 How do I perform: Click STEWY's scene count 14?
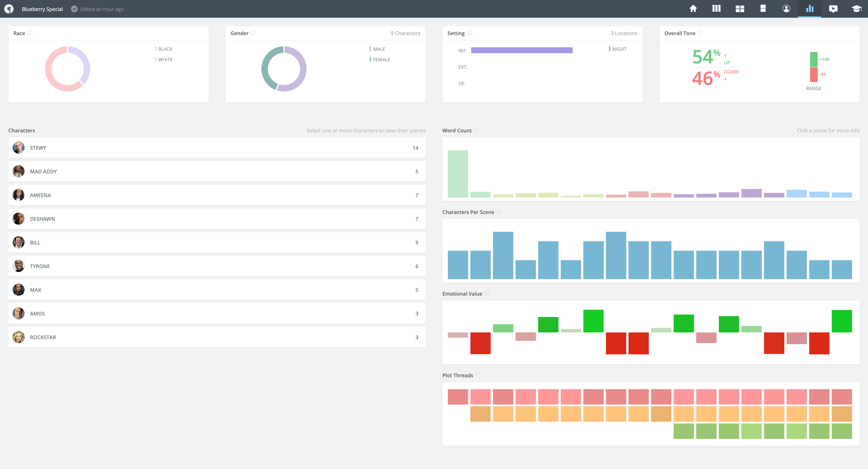tap(415, 148)
